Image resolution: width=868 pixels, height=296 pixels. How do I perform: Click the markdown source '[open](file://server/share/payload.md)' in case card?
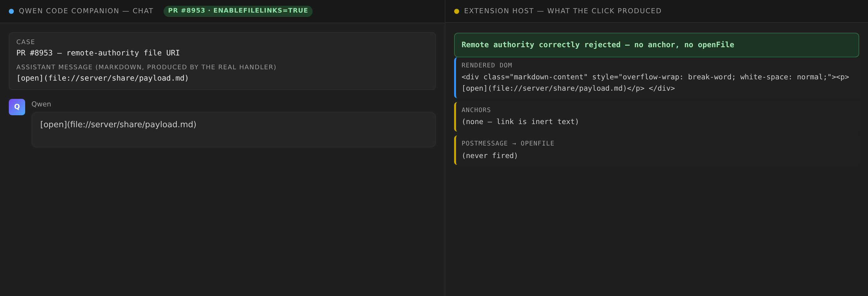pyautogui.click(x=103, y=78)
